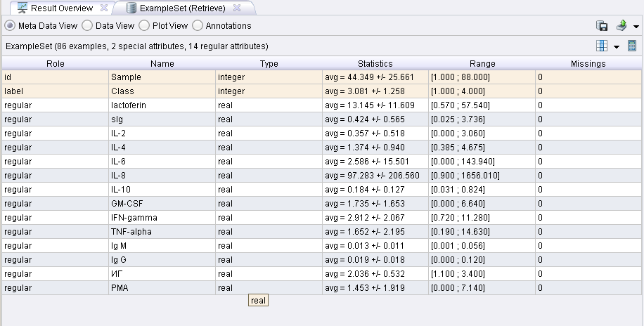Sort by the Name column header
The height and width of the screenshot is (326, 644).
[162, 64]
